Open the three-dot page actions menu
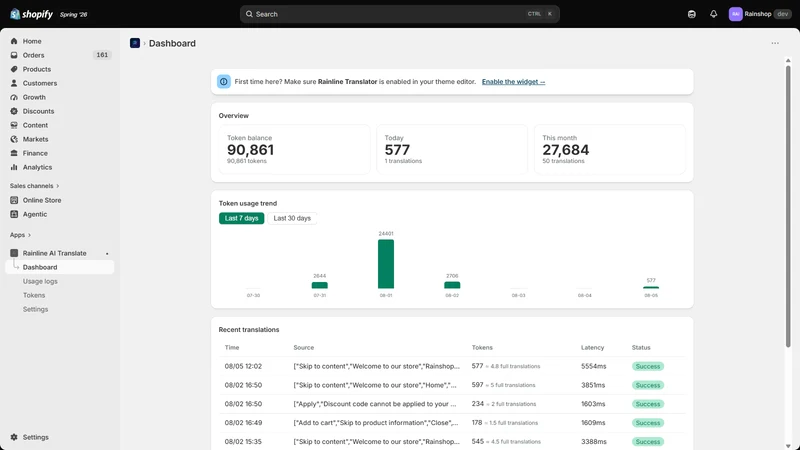 point(775,43)
